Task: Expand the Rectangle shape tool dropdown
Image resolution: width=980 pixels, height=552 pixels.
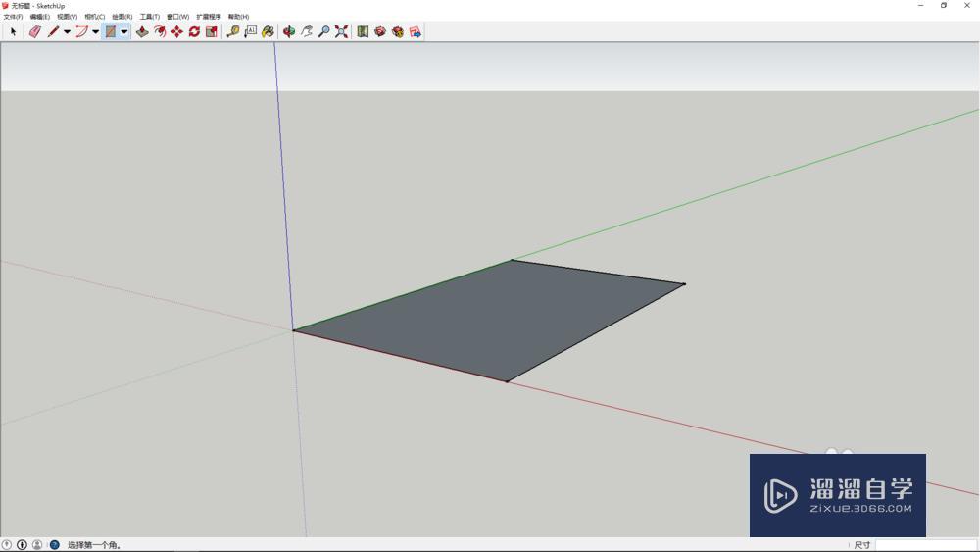Action: [x=124, y=32]
